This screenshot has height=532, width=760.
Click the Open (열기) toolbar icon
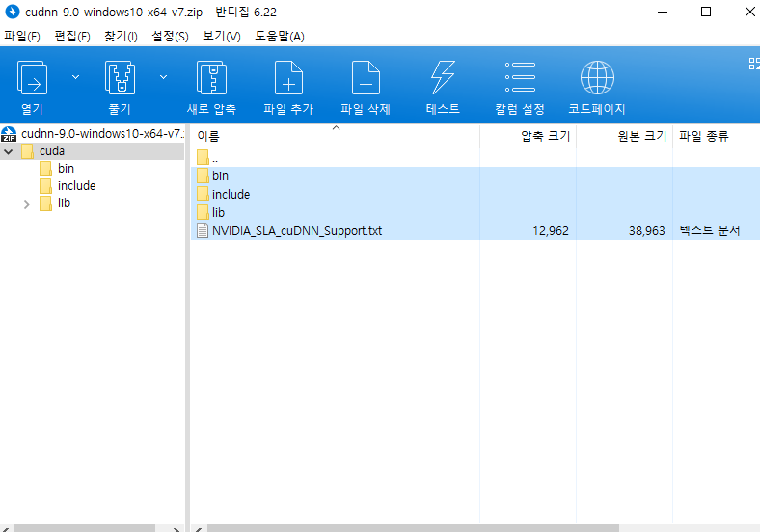[32, 77]
